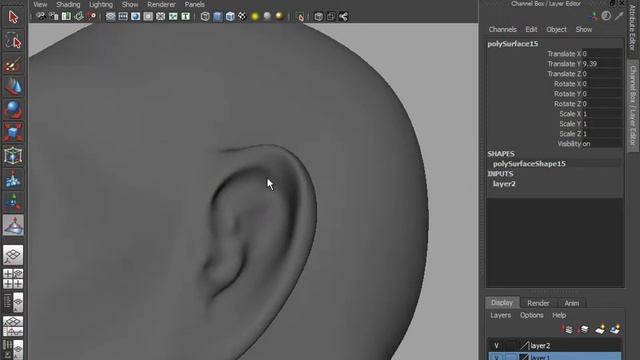Click X-ray joints icon
Viewport: 640px width, 360px height.
tap(343, 16)
